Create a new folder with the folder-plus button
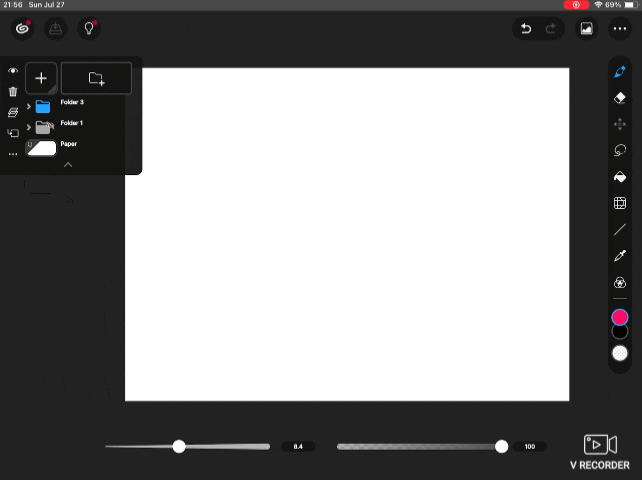642x480 pixels. click(x=97, y=78)
